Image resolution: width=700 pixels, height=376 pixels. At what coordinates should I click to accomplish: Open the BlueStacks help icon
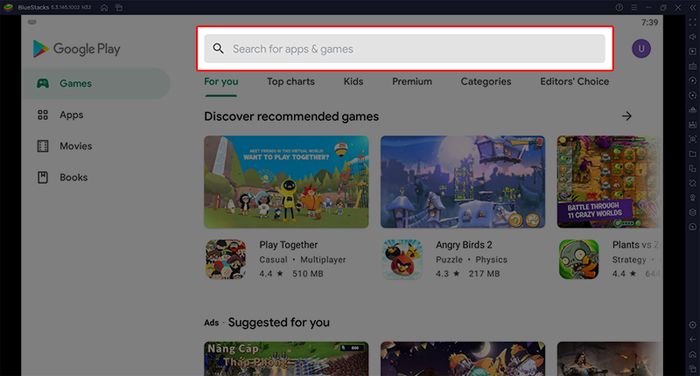coord(619,8)
